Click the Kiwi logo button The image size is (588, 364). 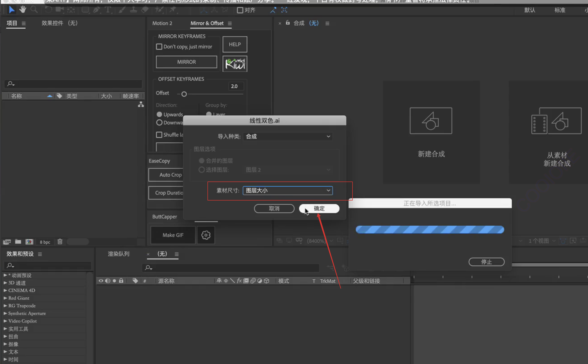[x=235, y=64]
